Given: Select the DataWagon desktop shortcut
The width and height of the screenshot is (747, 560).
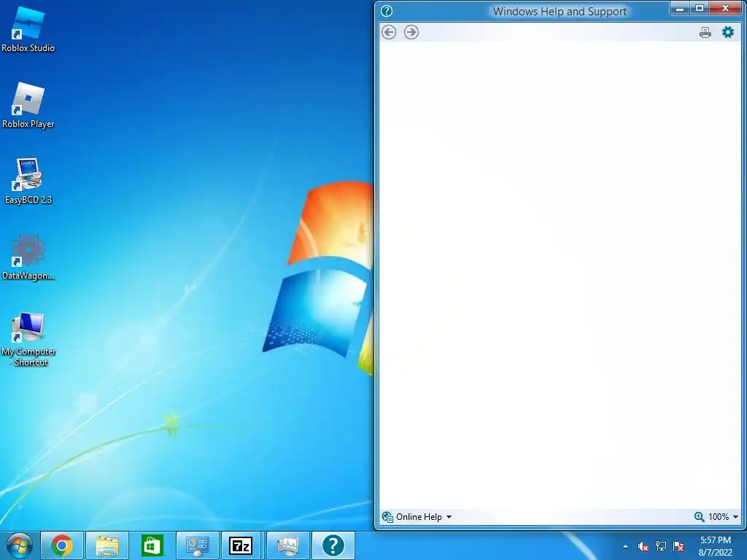Looking at the screenshot, I should tap(28, 257).
